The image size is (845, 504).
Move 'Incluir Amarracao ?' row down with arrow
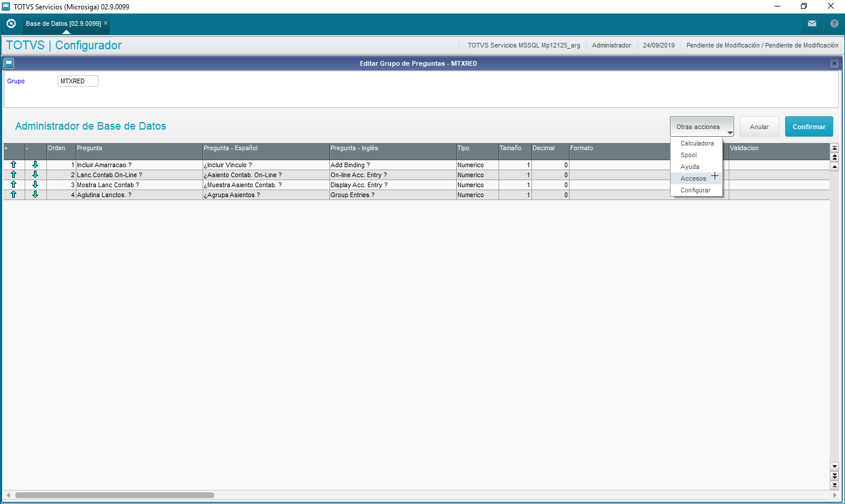point(35,165)
